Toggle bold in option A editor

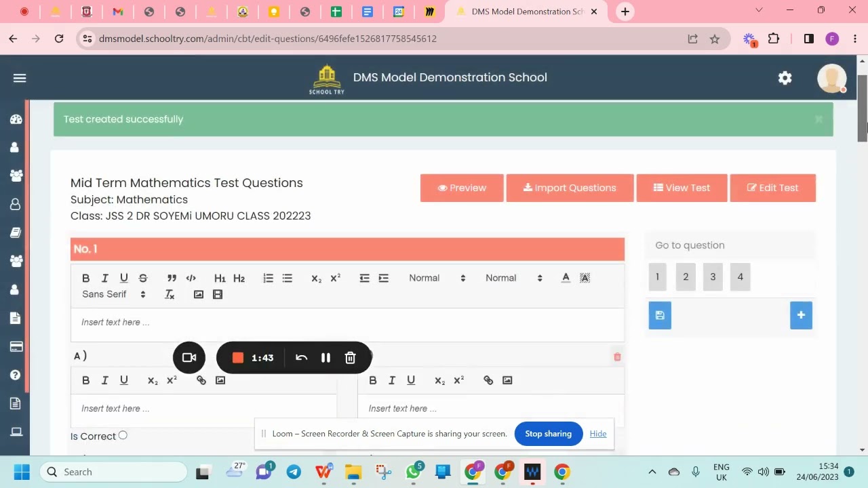pyautogui.click(x=85, y=380)
